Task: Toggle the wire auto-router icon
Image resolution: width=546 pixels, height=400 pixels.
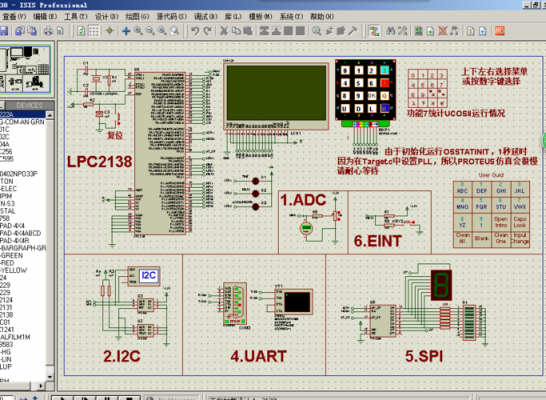Action: (374, 31)
